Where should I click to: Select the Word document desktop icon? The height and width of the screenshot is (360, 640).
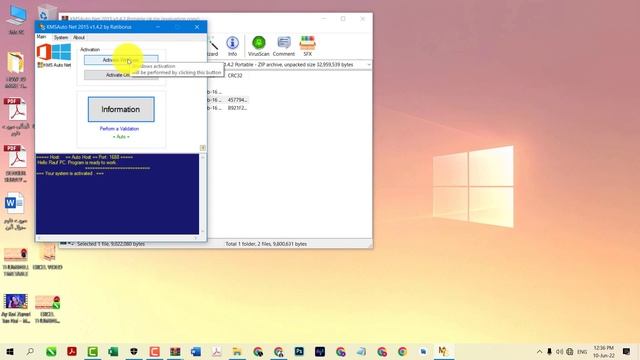(16, 211)
